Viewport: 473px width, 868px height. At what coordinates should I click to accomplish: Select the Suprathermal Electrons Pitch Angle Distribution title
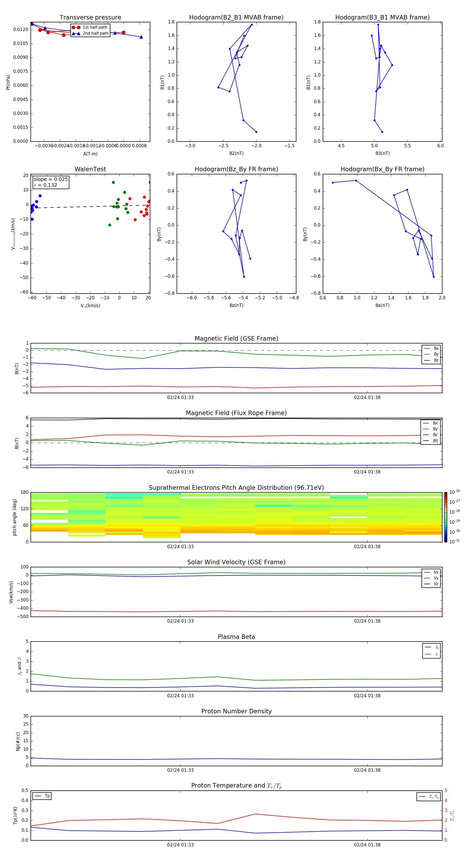click(x=236, y=488)
